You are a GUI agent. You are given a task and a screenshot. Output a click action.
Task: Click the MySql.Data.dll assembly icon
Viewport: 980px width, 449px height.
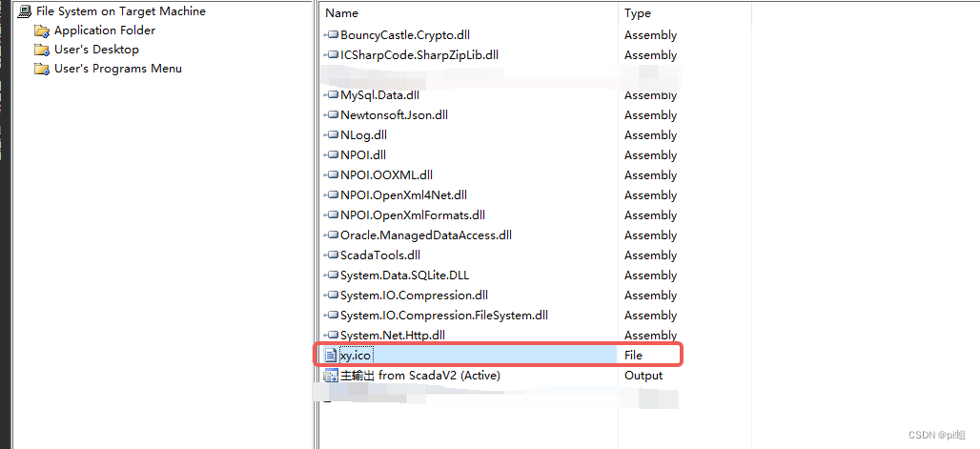click(x=331, y=95)
